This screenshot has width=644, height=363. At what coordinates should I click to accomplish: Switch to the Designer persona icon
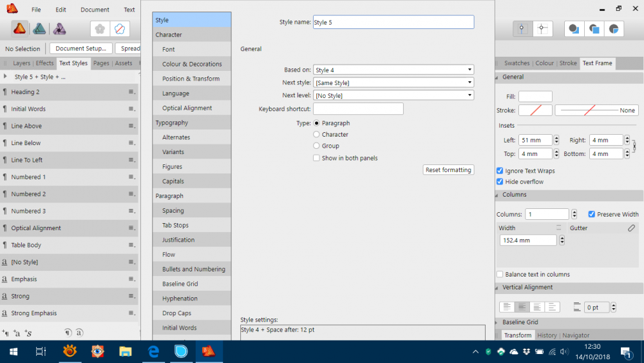click(x=39, y=28)
